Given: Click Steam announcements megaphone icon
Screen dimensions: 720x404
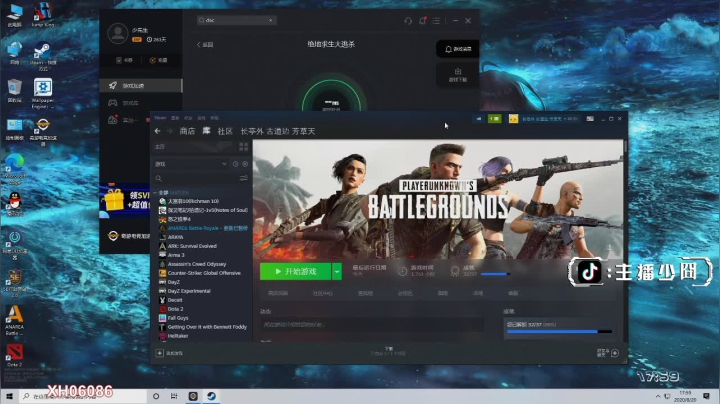Looking at the screenshot, I should coord(478,118).
